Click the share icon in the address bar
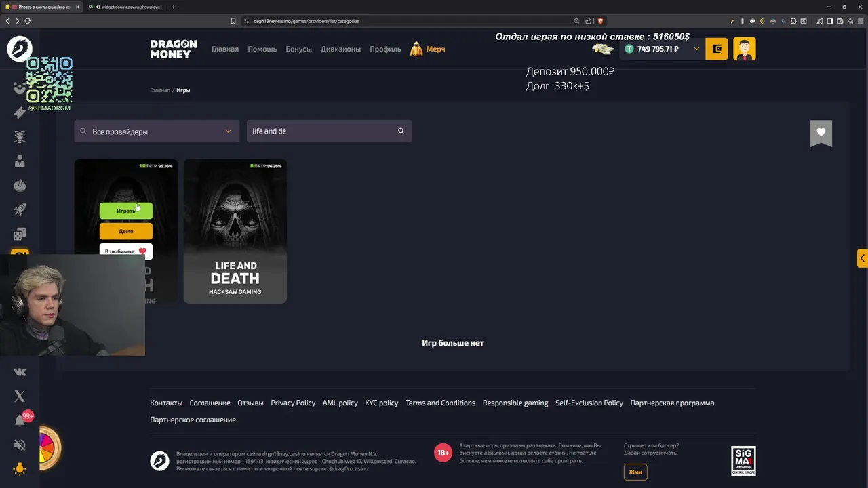Viewport: 868px width, 488px height. 588,21
